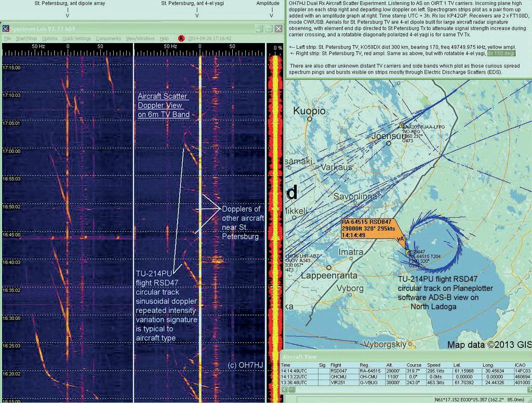Open the View/Windows menu
Viewport: 532px width, 403px height.
pos(140,38)
